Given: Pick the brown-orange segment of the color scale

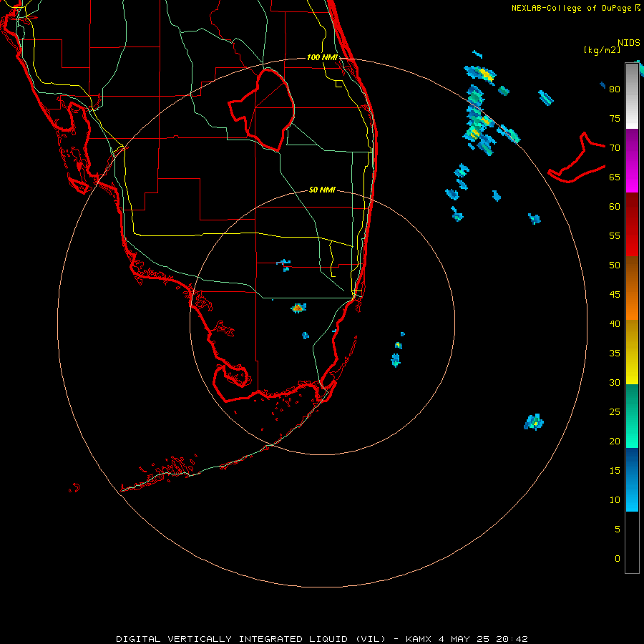Looking at the screenshot, I should 632,288.
